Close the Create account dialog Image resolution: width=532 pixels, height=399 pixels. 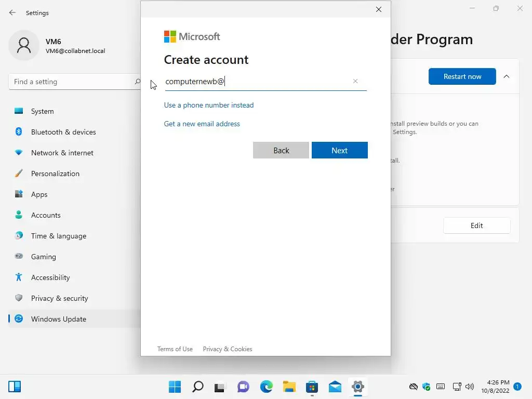coord(379,9)
